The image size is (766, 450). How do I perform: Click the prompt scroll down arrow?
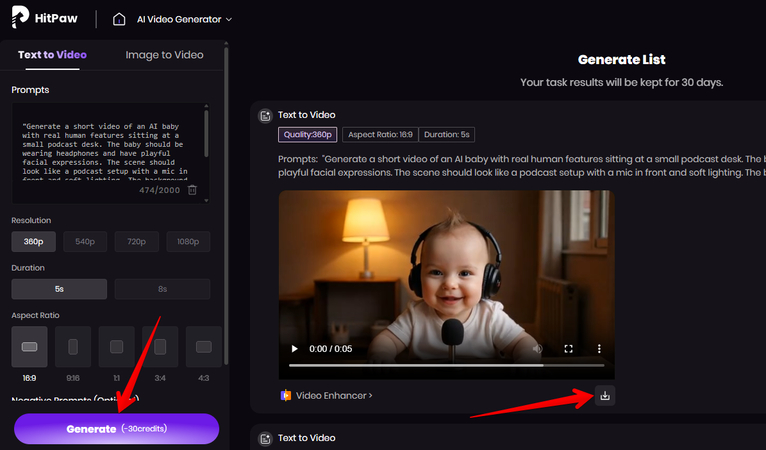206,200
